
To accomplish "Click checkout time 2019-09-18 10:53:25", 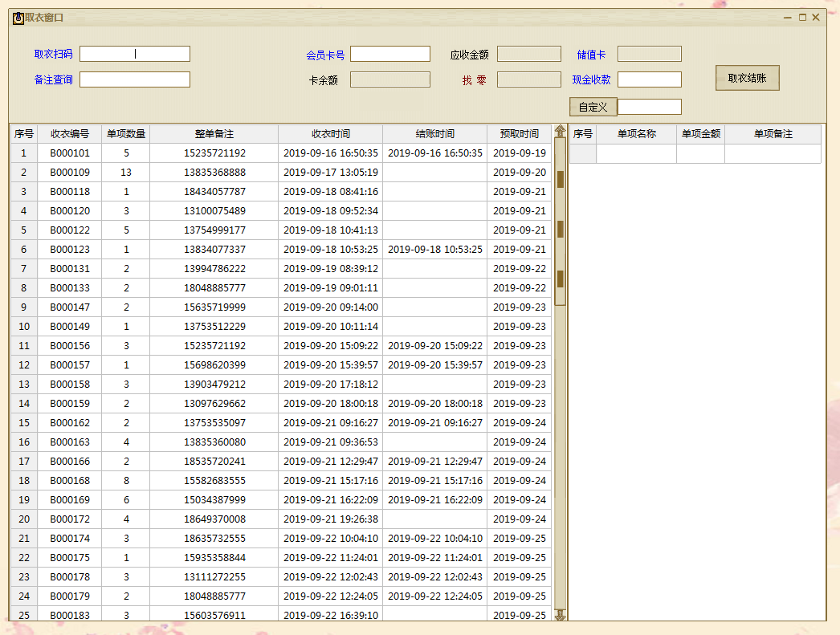I will pyautogui.click(x=435, y=250).
